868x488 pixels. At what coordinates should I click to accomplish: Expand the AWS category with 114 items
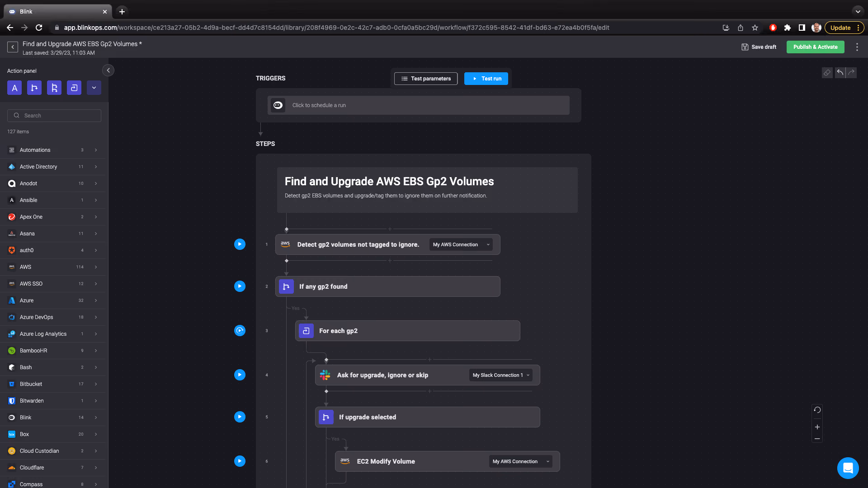(52, 267)
